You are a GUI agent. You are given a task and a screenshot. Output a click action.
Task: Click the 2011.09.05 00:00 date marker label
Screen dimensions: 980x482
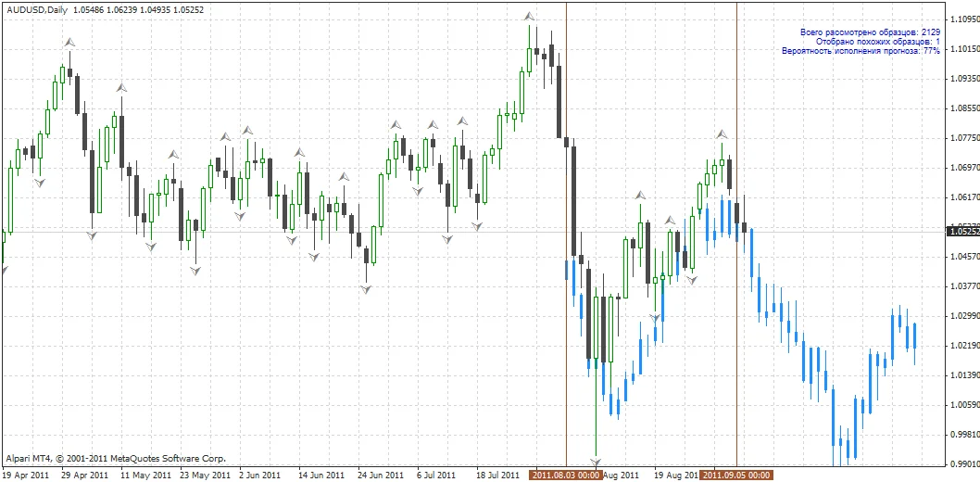click(x=736, y=476)
